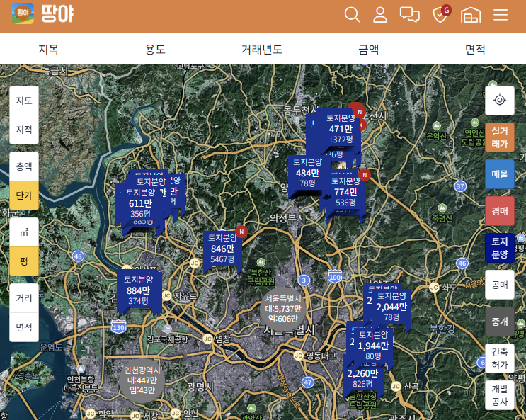Toggle the 중개 brokerage layer
Screen dimensions: 526x420
point(500,322)
